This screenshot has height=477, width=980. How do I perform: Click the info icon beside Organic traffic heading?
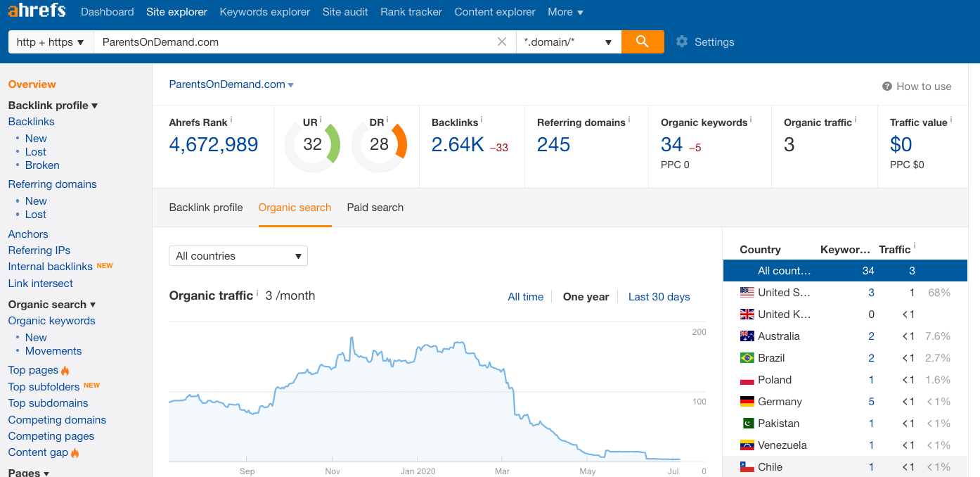point(257,293)
